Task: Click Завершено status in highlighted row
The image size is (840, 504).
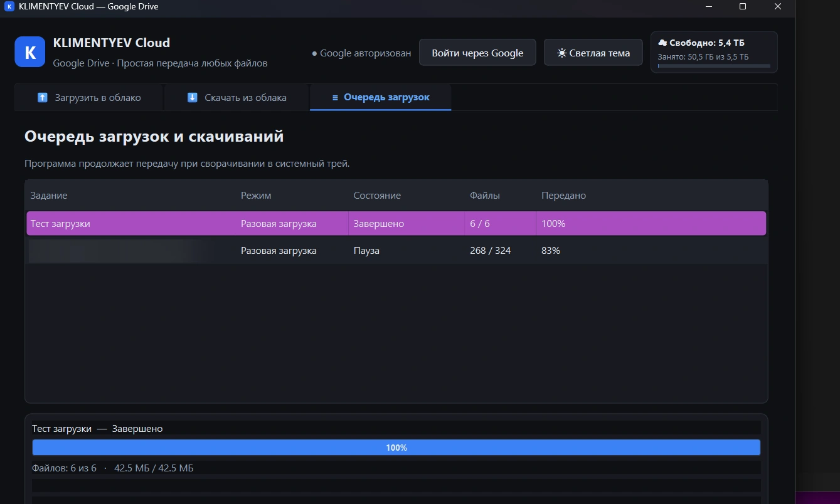Action: 379,223
